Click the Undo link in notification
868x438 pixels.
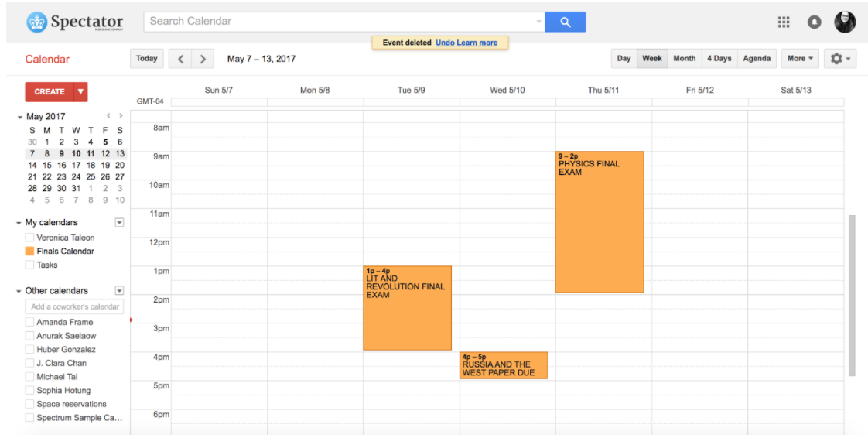[445, 43]
